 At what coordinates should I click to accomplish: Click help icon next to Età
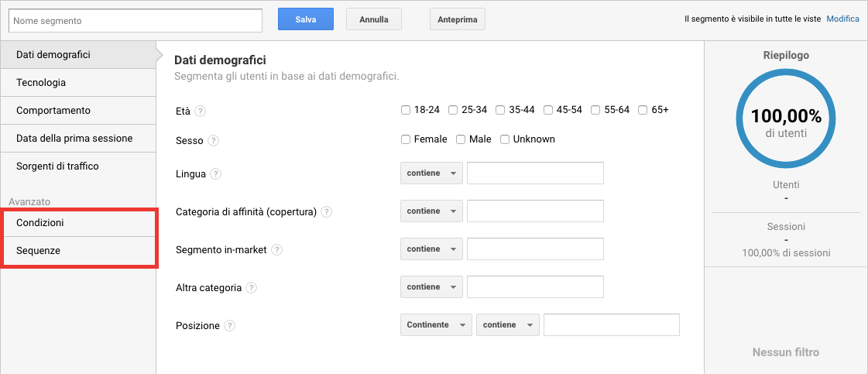(x=201, y=111)
